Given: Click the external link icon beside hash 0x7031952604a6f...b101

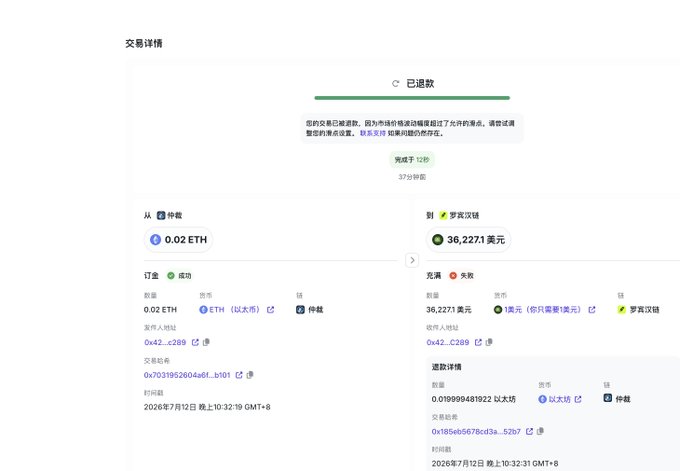Looking at the screenshot, I should (x=239, y=375).
